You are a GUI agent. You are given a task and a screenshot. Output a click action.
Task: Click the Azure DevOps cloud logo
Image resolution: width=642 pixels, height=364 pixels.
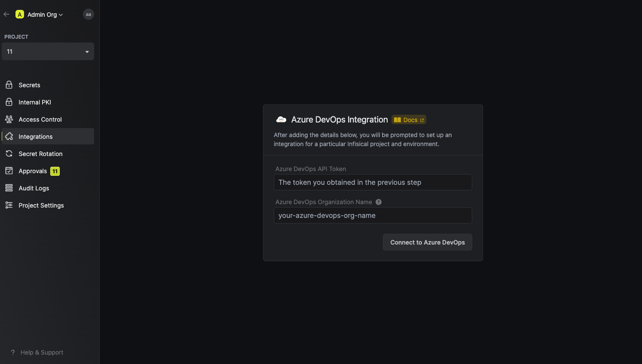(281, 119)
